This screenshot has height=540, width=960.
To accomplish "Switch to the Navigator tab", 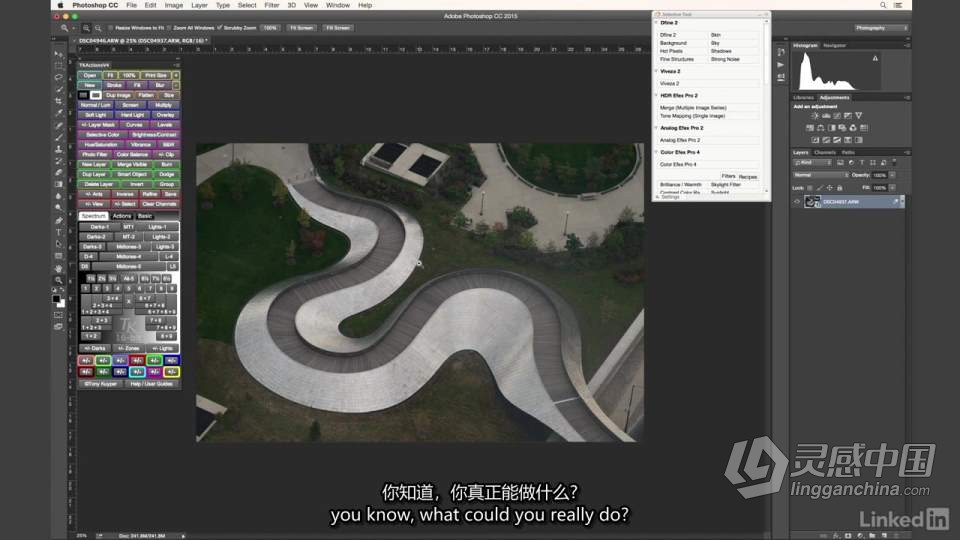I will click(834, 45).
